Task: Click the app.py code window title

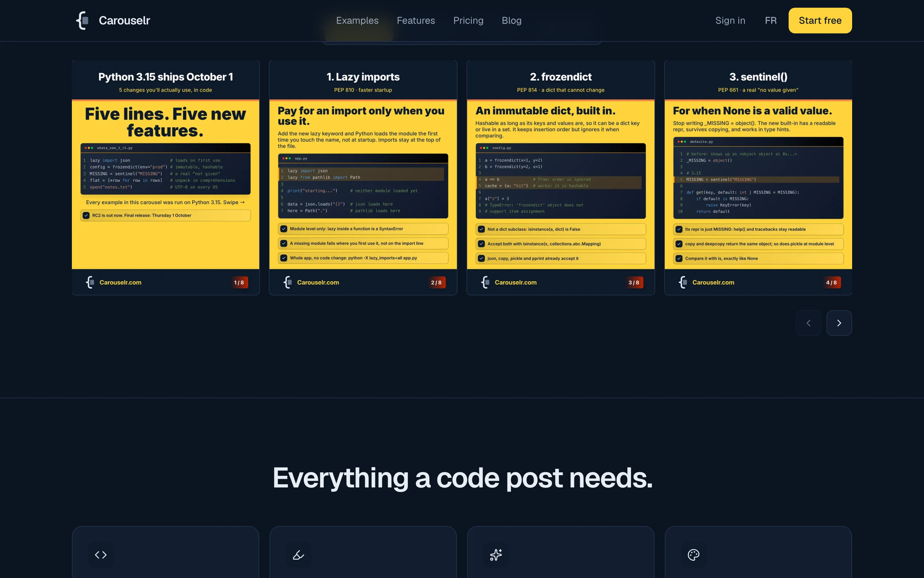Action: tap(301, 158)
